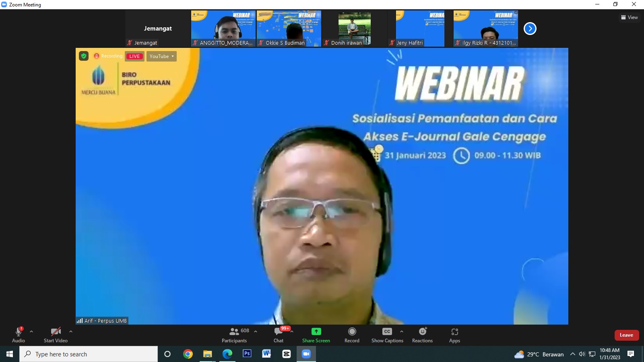Open the Chat panel
The image size is (644, 362).
pos(279,335)
